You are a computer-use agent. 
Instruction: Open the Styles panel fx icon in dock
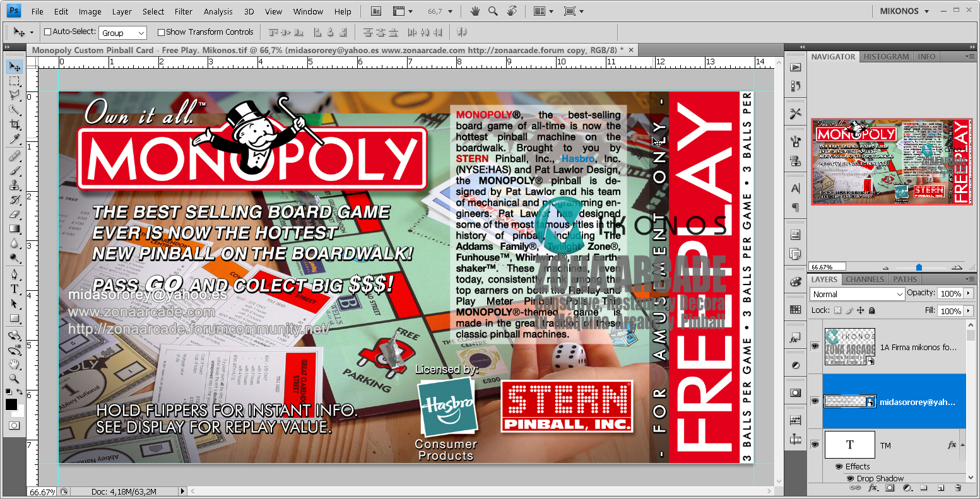[x=795, y=338]
